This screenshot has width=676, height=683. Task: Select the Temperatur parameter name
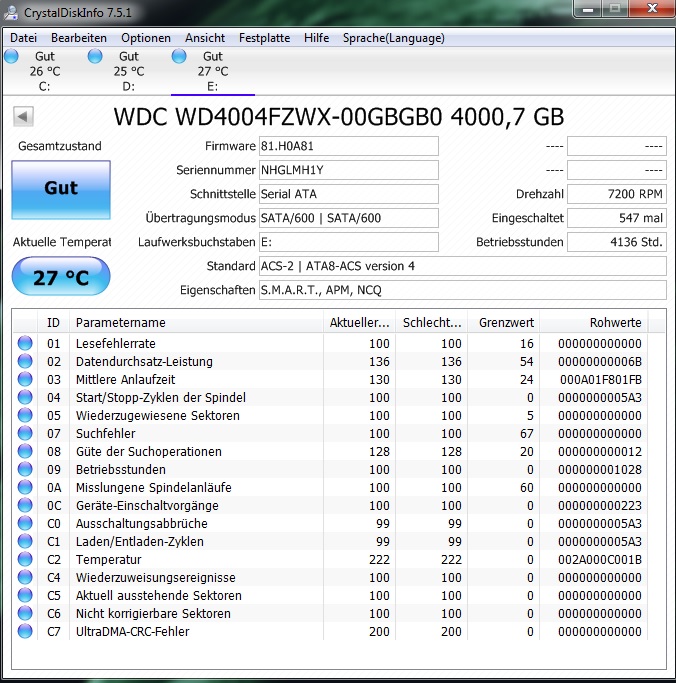click(108, 560)
